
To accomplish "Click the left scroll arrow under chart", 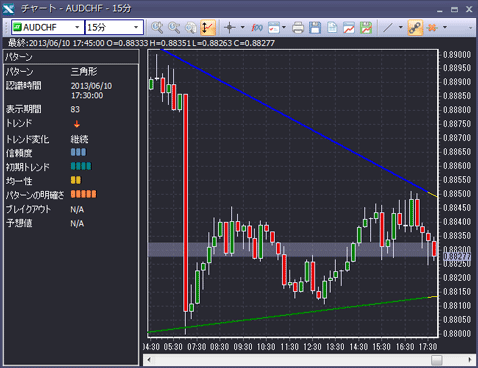I will [149, 360].
